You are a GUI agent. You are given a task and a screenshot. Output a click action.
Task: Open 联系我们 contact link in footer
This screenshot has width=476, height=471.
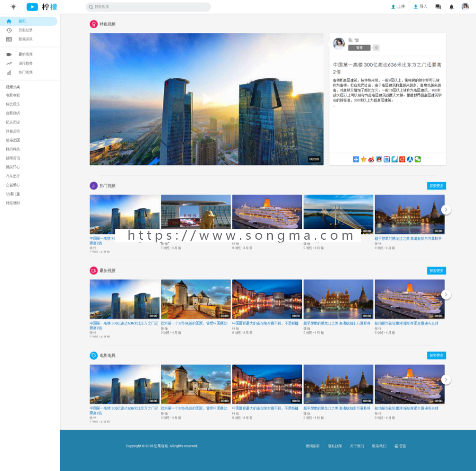coord(379,446)
